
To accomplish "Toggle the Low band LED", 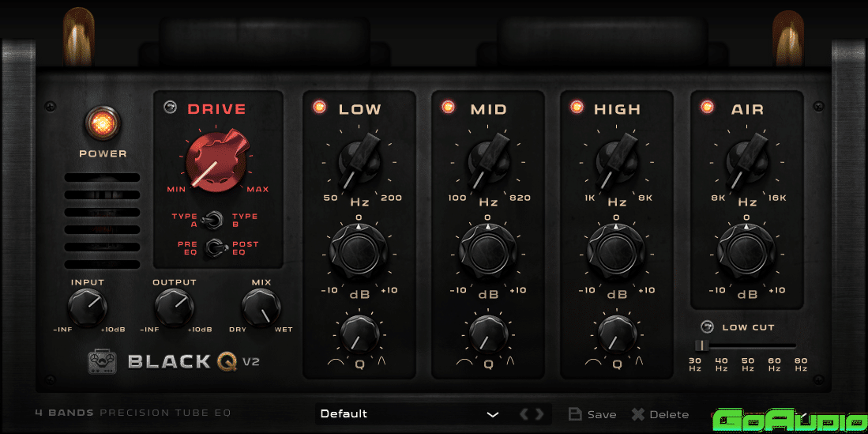I will coord(319,108).
